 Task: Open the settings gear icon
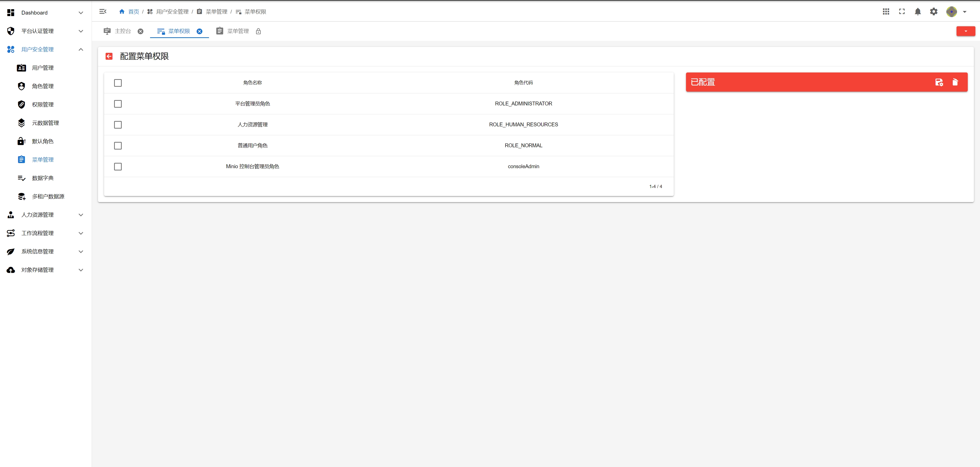click(x=934, y=12)
